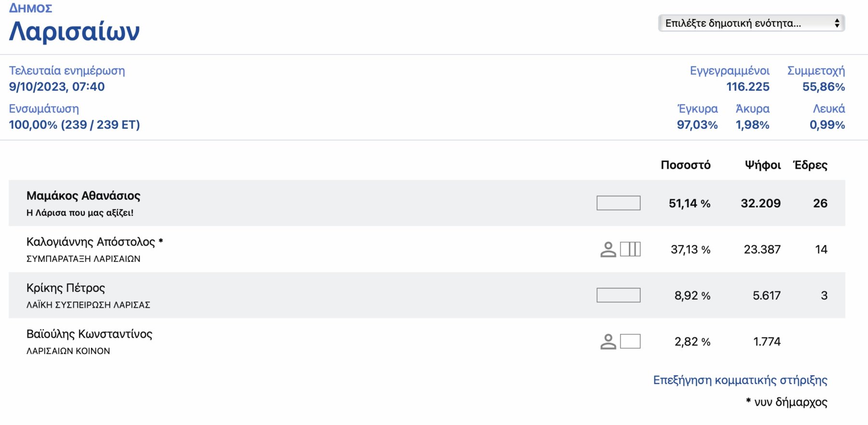Click the 'Συμμετοχή' turnout label

(x=816, y=71)
